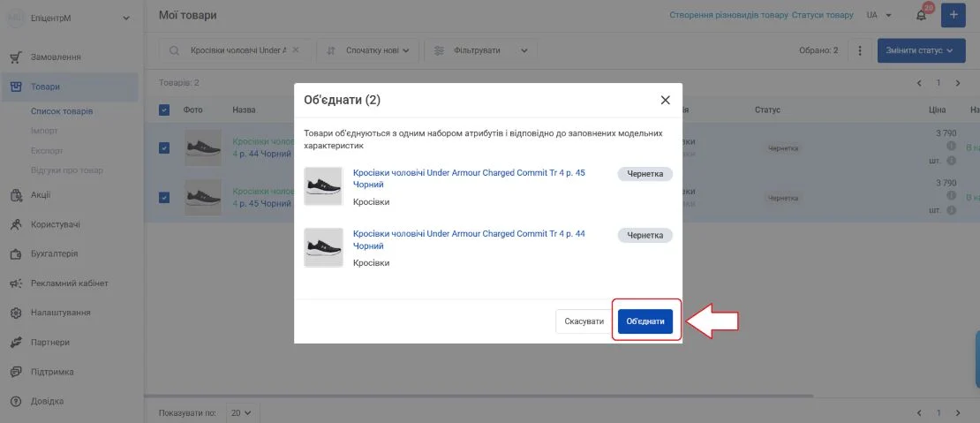This screenshot has width=980, height=423.
Task: Click Статус column header
Action: pos(767,110)
